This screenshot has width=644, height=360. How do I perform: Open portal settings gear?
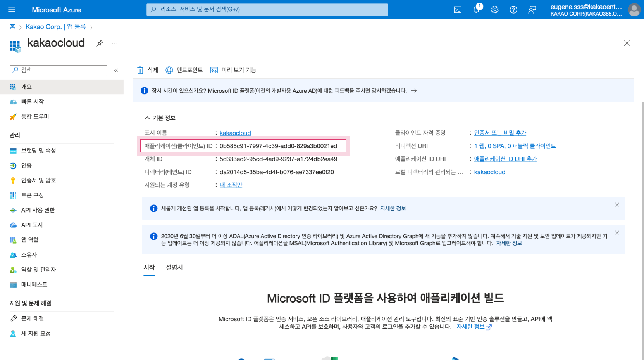pyautogui.click(x=495, y=10)
